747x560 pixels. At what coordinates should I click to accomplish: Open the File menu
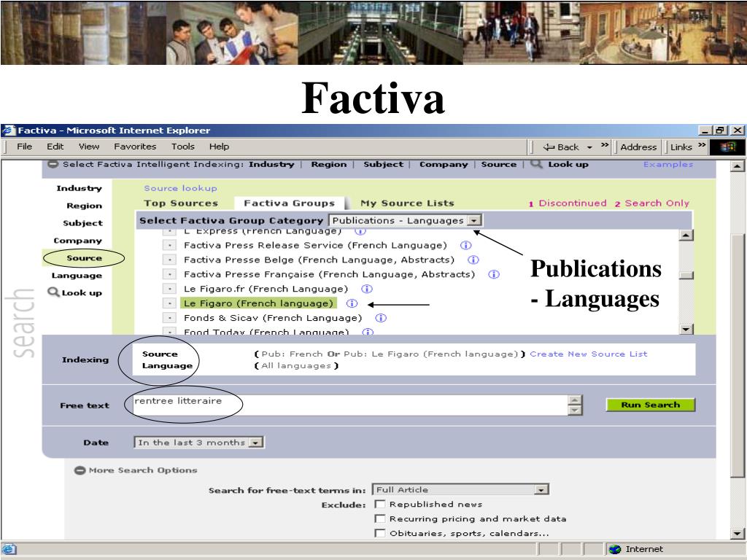point(24,147)
